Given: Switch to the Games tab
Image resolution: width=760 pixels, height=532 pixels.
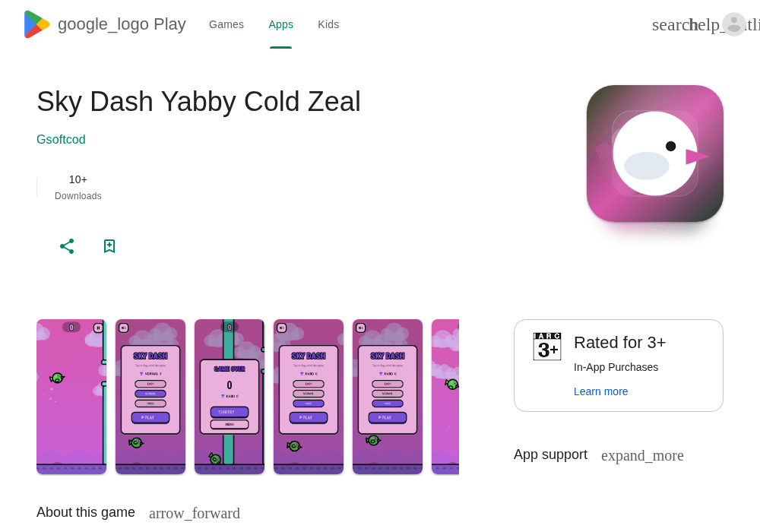Looking at the screenshot, I should point(226,24).
